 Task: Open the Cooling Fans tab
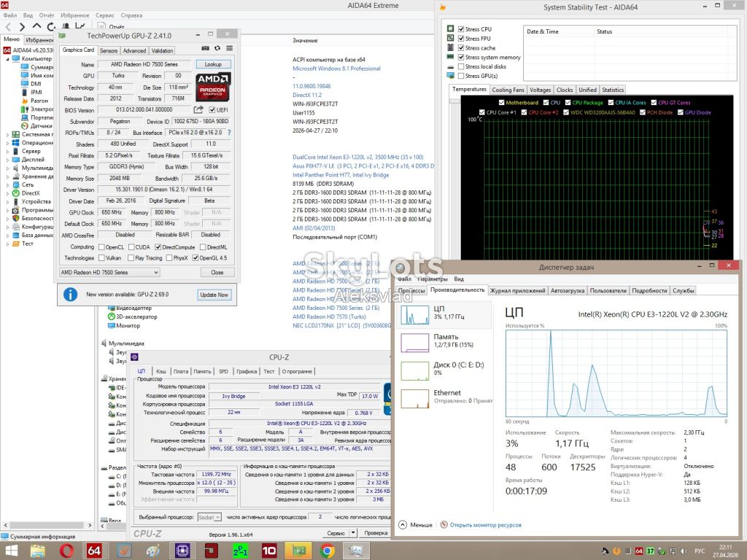click(x=508, y=90)
